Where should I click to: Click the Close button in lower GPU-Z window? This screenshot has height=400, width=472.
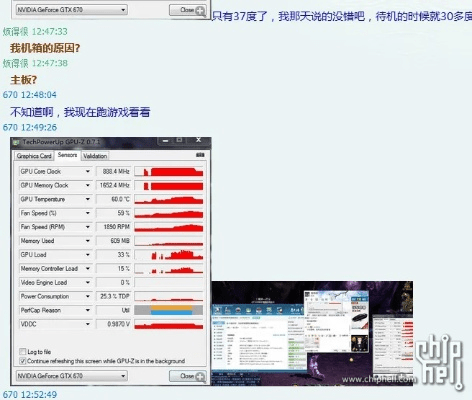tap(188, 376)
